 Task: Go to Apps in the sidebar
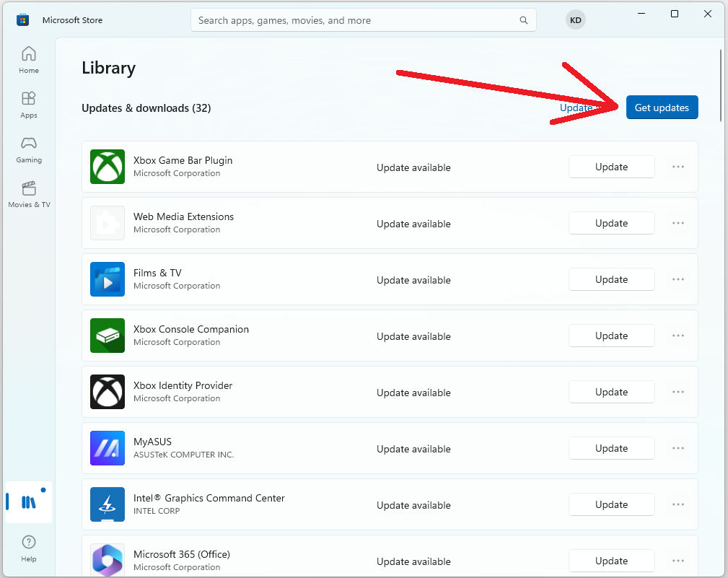[x=29, y=105]
